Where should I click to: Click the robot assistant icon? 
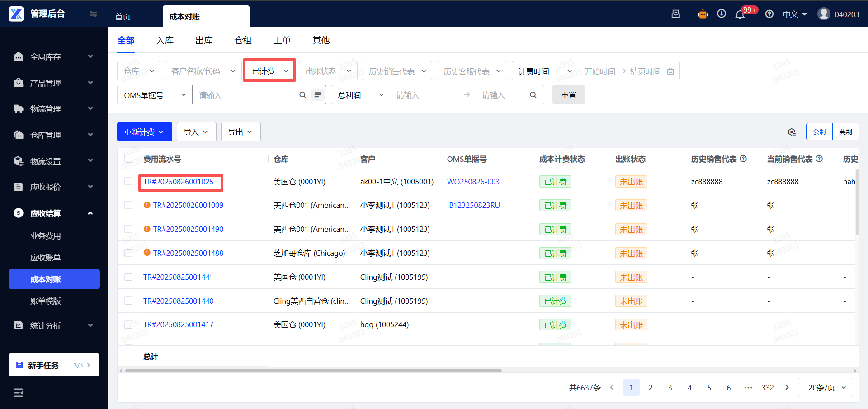coord(703,14)
